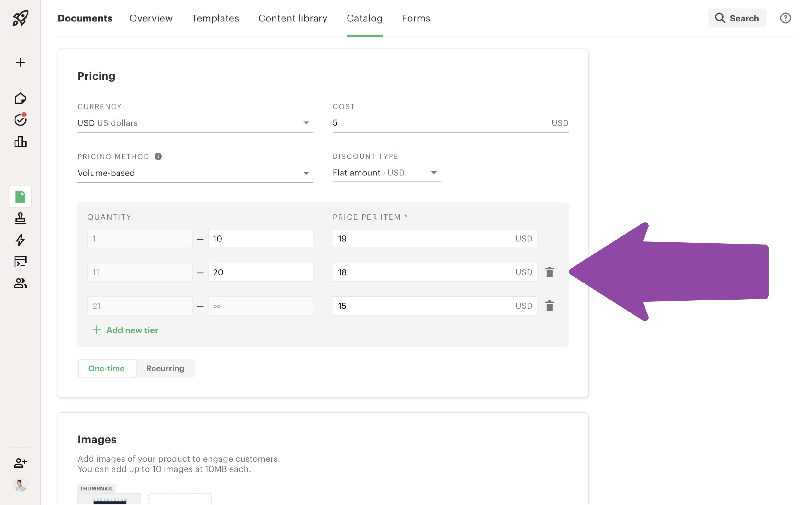This screenshot has width=812, height=505.
Task: Click the lightning bolt icon in sidebar
Action: pyautogui.click(x=20, y=240)
